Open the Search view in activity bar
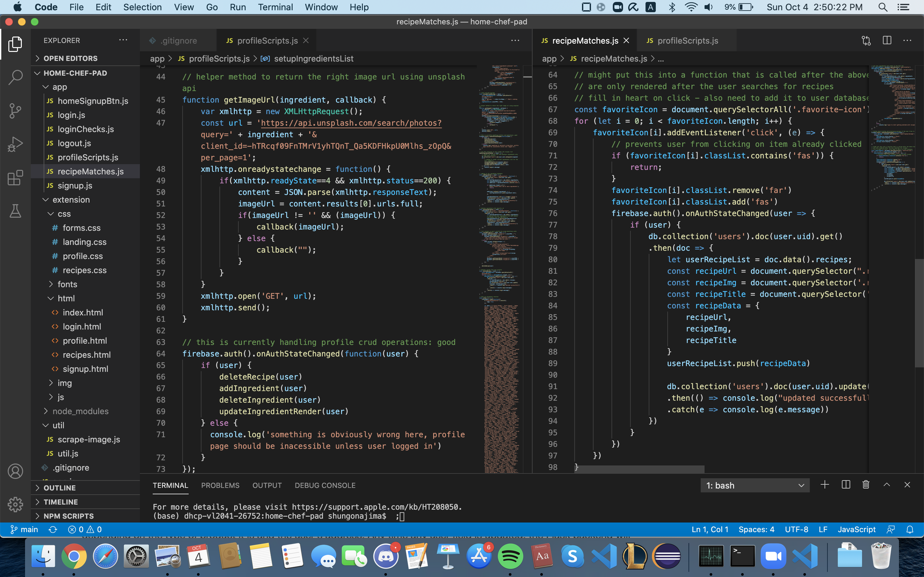This screenshot has height=577, width=924. click(x=15, y=77)
